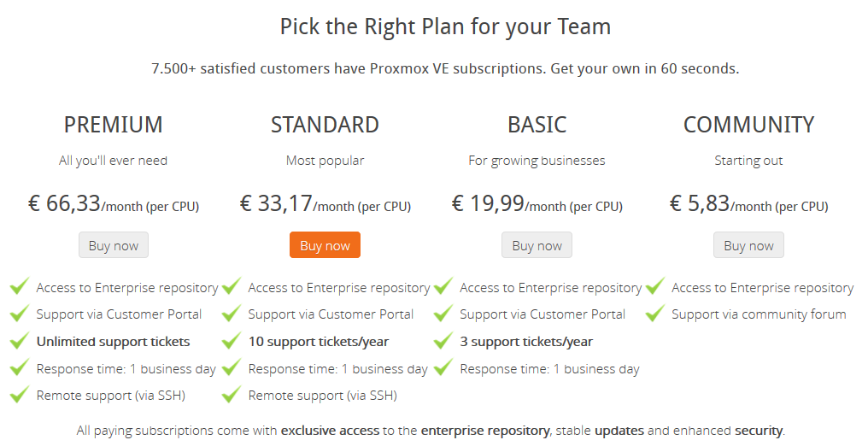This screenshot has width=868, height=446.
Task: Click checkmark beside Support via community forum
Action: click(x=655, y=314)
